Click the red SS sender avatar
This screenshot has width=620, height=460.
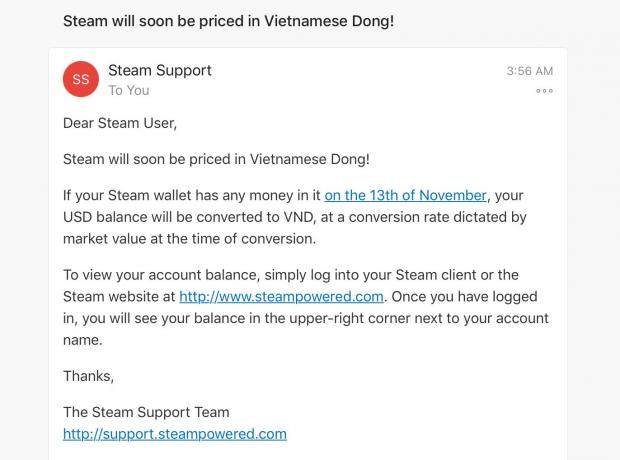point(81,79)
